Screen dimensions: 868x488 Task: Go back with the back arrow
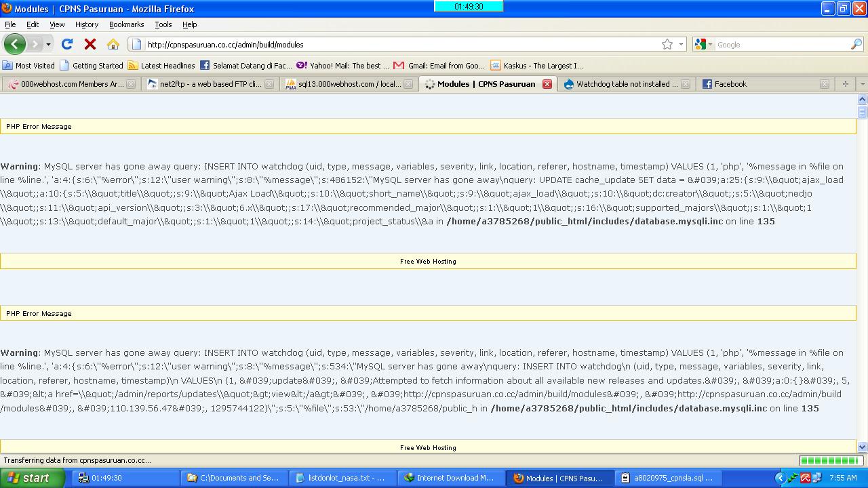click(15, 44)
